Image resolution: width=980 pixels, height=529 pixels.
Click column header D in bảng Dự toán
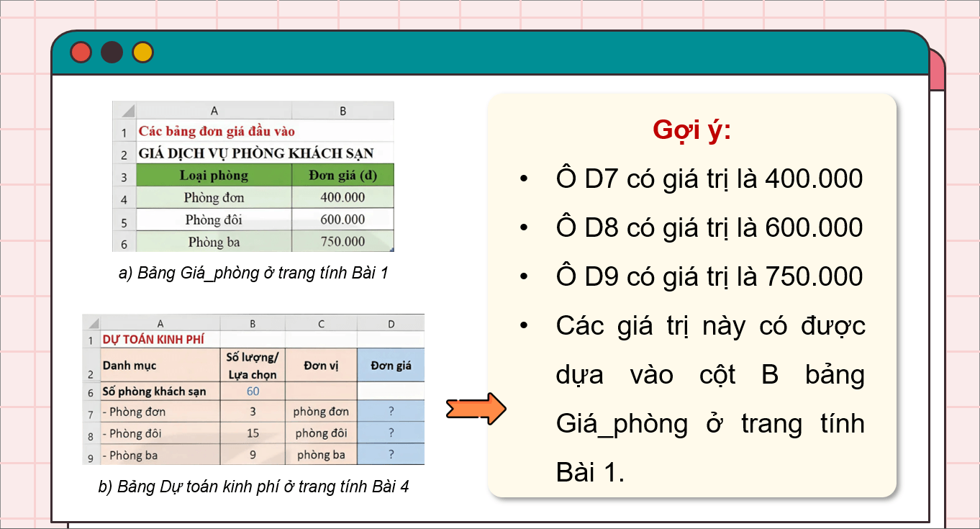click(391, 322)
